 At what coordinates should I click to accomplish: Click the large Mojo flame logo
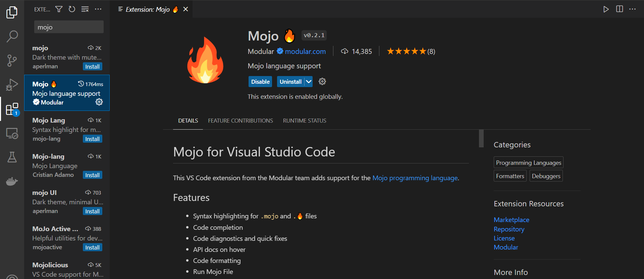click(x=205, y=60)
